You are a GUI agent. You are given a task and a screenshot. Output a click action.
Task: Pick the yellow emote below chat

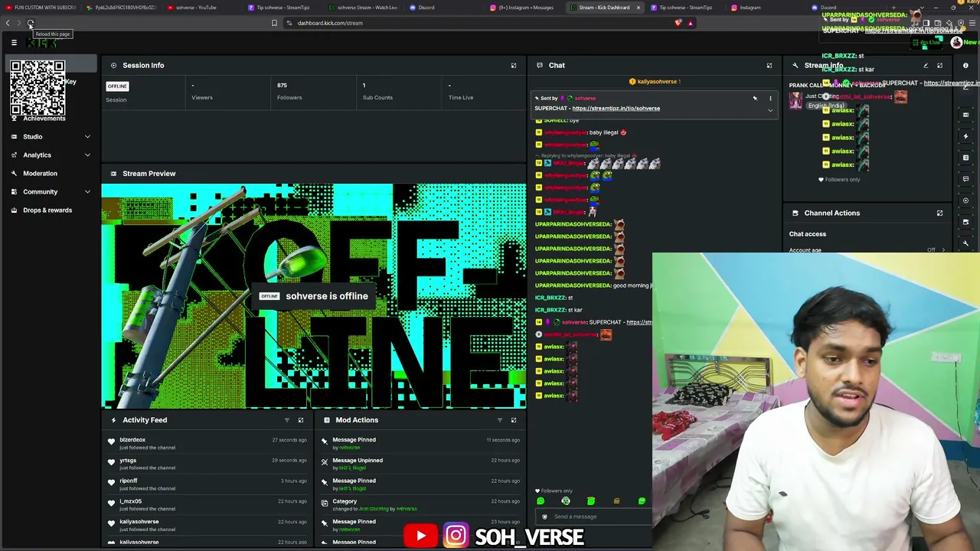[x=616, y=501]
